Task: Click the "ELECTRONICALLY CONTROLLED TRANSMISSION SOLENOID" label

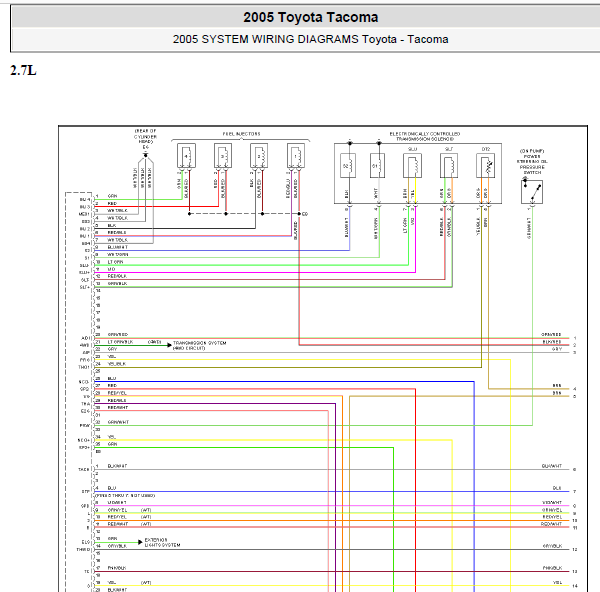Action: tap(425, 136)
